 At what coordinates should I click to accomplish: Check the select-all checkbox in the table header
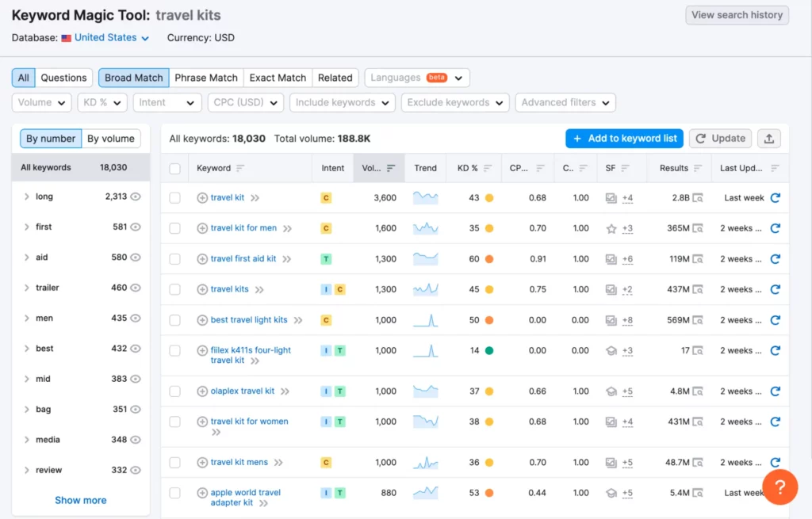[x=174, y=168]
